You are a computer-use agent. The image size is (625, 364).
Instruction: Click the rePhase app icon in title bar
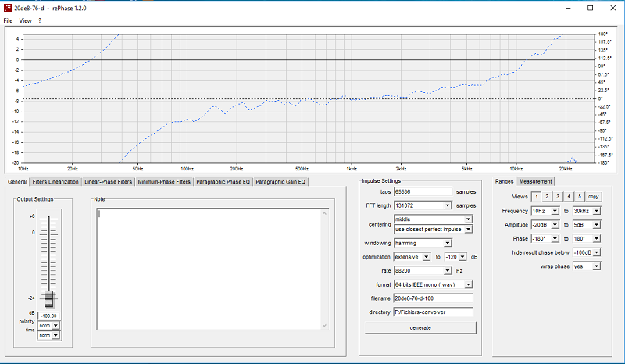[x=8, y=8]
